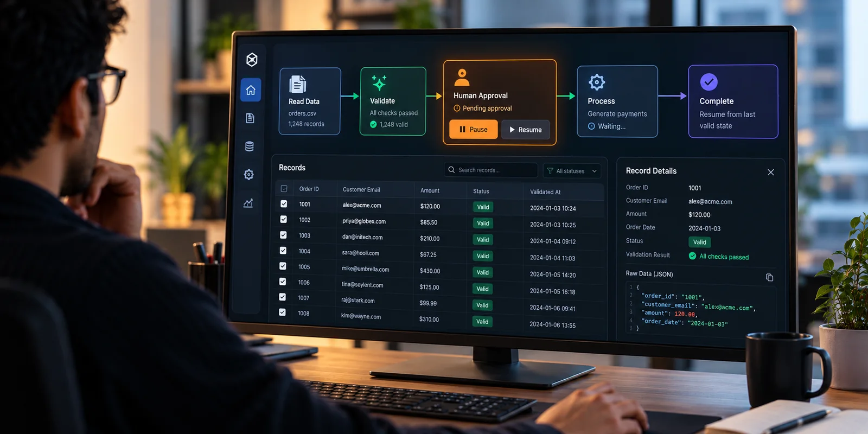The width and height of the screenshot is (868, 434).
Task: Click the Customer Email column header
Action: tap(361, 189)
